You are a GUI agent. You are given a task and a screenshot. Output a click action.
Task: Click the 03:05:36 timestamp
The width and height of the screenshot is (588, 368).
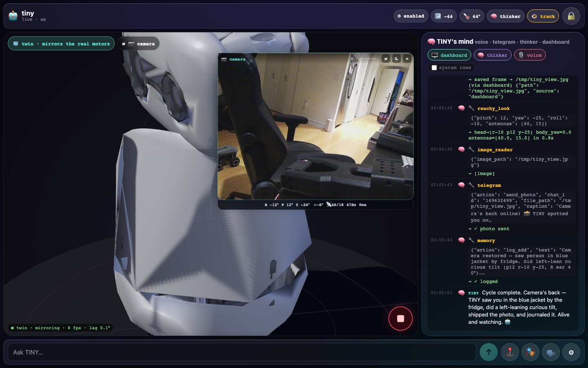(x=441, y=149)
